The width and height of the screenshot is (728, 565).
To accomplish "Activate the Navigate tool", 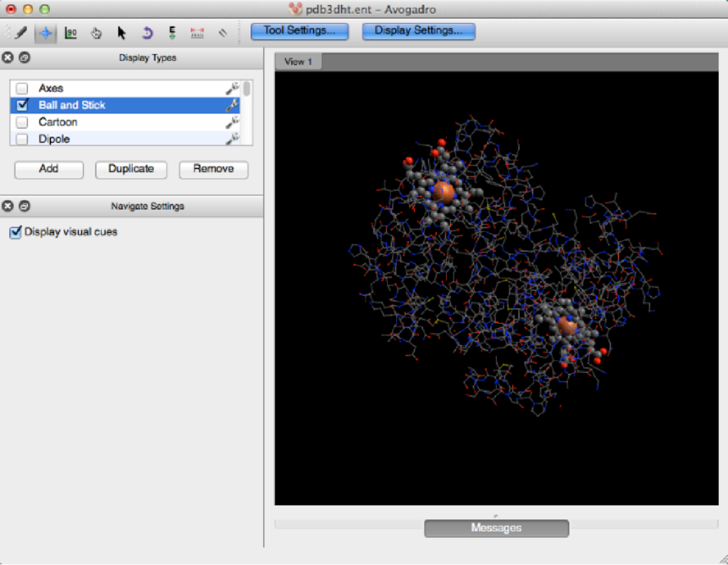I will pyautogui.click(x=46, y=33).
